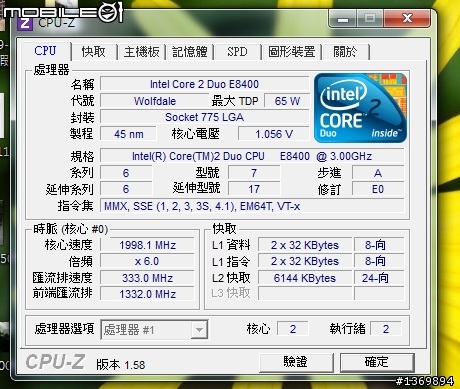The width and height of the screenshot is (460, 389).
Task: Click the 驗證 button
Action: point(296,362)
